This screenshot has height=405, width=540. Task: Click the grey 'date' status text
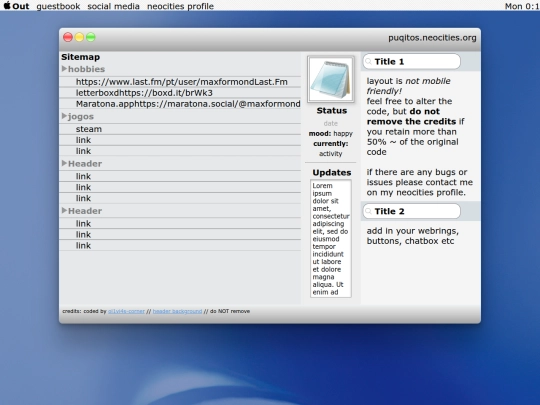331,123
